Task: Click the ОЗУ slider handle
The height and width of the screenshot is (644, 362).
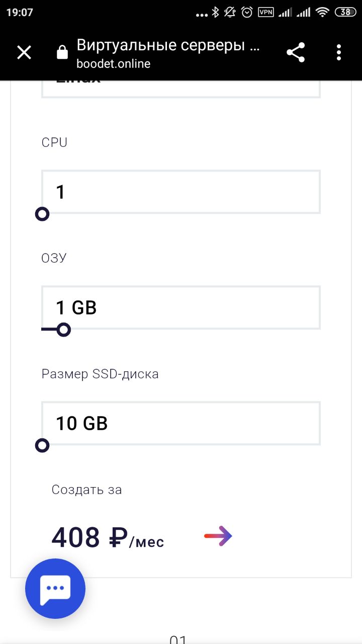Action: [63, 330]
